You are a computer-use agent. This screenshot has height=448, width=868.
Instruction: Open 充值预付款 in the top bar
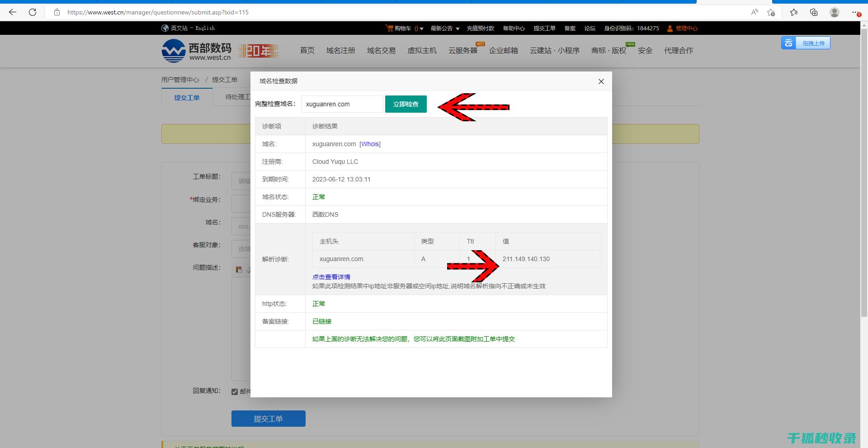(480, 28)
